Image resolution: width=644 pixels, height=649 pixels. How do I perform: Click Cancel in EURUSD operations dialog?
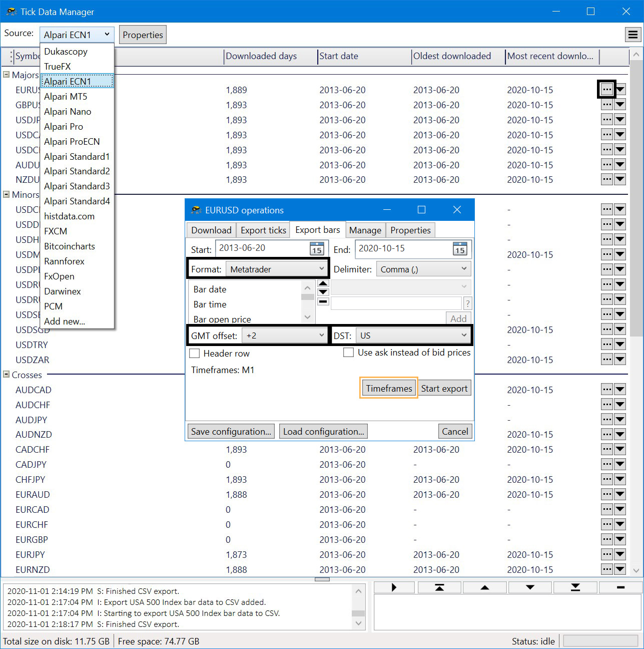pos(455,432)
